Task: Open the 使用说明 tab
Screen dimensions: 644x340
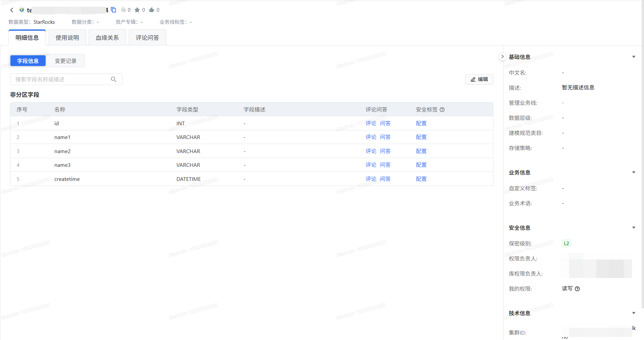Action: click(x=67, y=38)
